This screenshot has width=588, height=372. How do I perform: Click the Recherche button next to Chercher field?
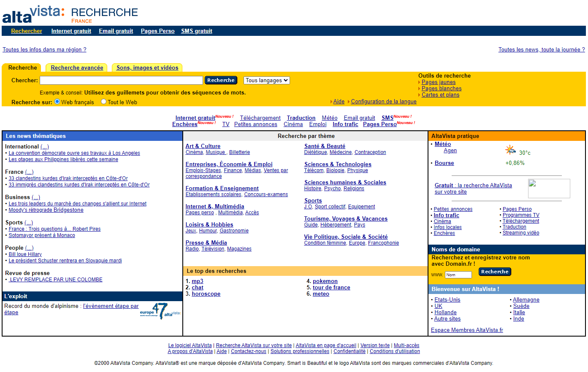pyautogui.click(x=221, y=80)
